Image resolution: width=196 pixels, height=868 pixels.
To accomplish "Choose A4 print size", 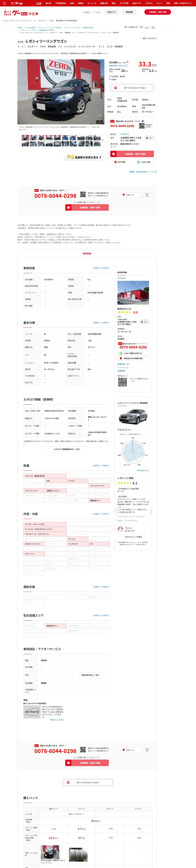I will [147, 27].
